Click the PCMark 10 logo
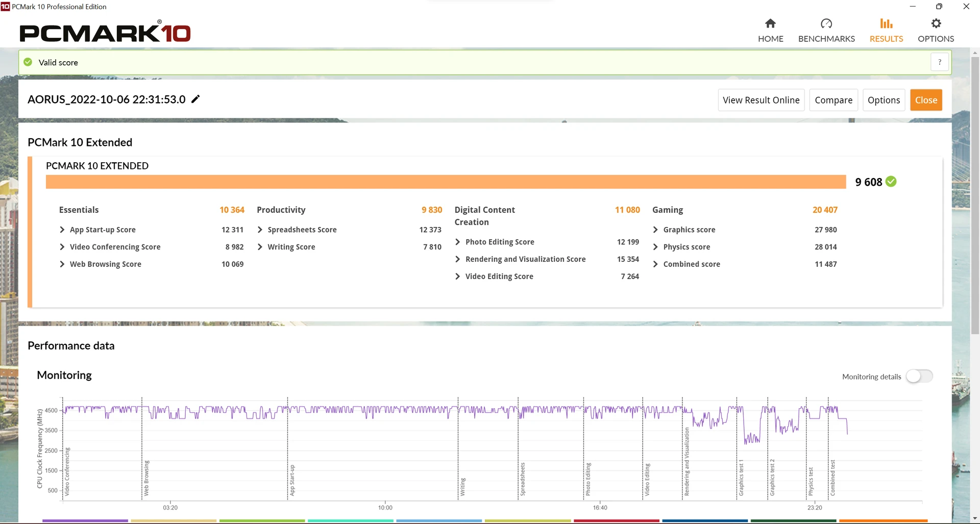Screen dimensions: 980x524 [105, 33]
